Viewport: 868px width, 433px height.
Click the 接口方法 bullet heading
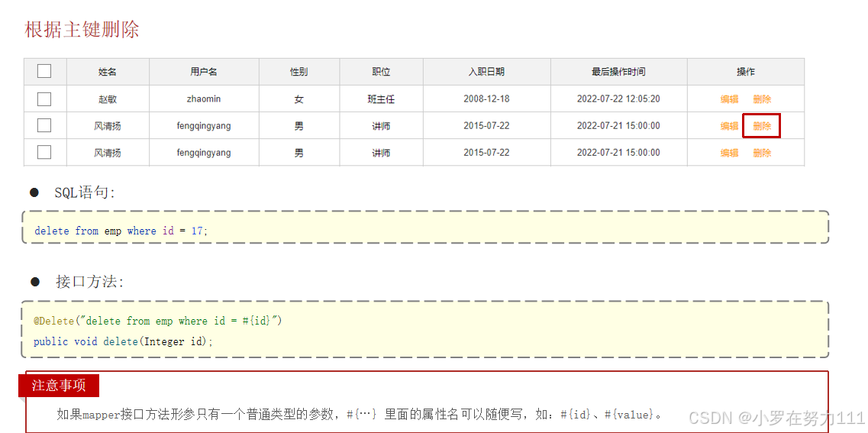click(x=89, y=282)
